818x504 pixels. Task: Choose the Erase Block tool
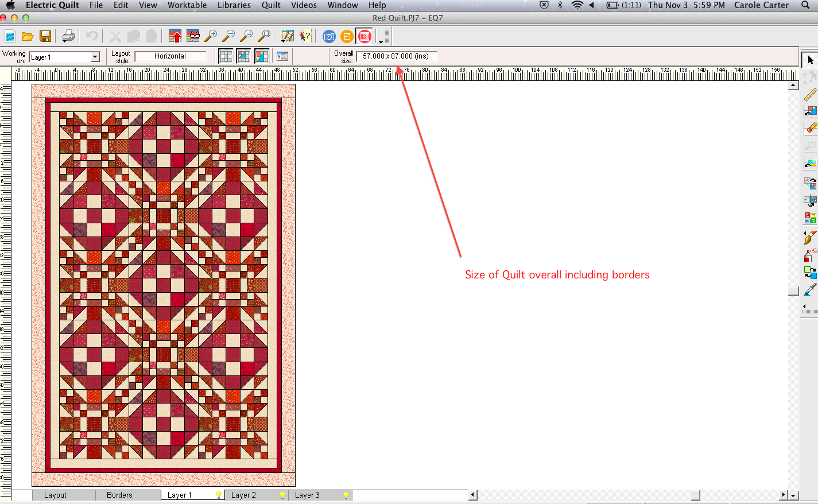810,129
